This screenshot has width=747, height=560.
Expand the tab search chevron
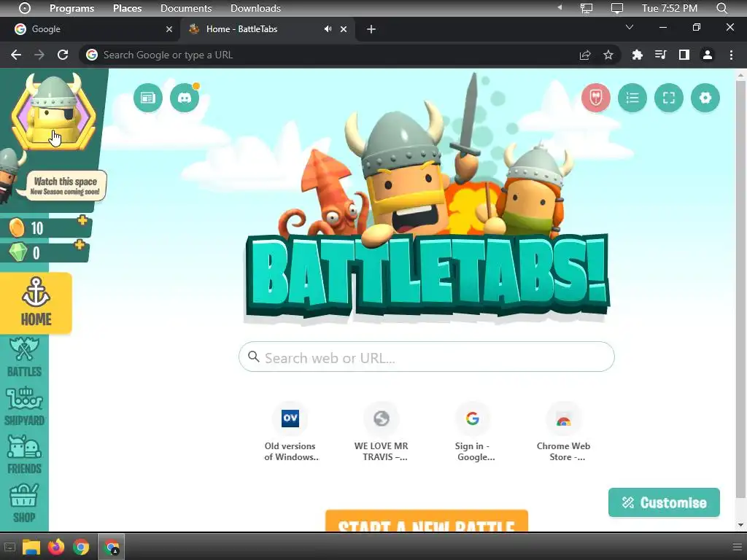[630, 27]
